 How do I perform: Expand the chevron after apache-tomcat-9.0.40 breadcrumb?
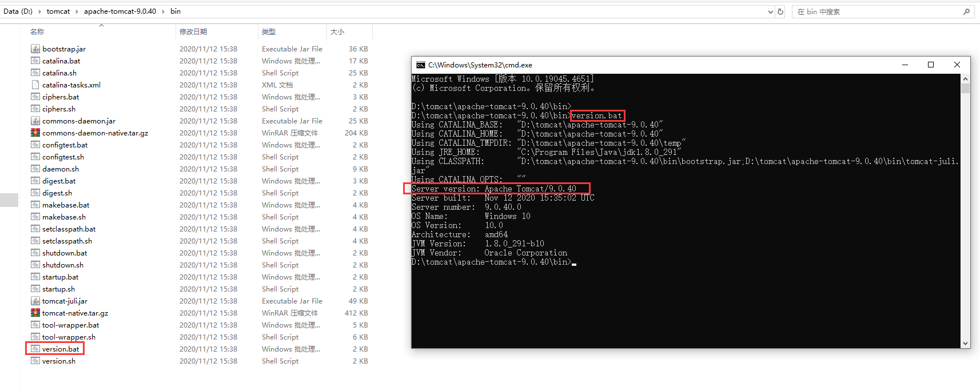tap(163, 11)
